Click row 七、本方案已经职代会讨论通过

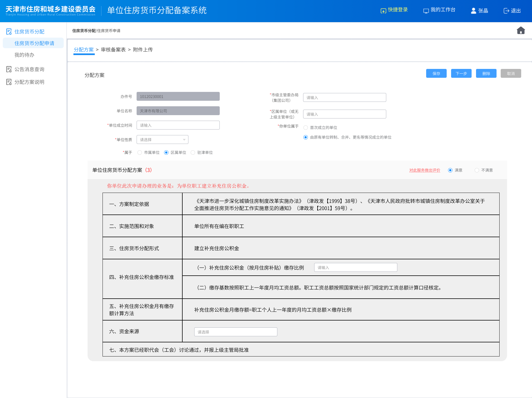[301, 350]
